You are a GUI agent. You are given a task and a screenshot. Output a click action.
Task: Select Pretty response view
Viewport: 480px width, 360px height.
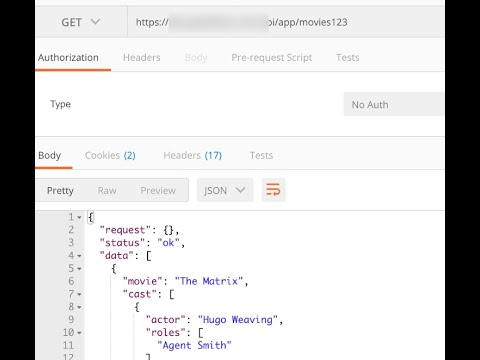coord(60,191)
